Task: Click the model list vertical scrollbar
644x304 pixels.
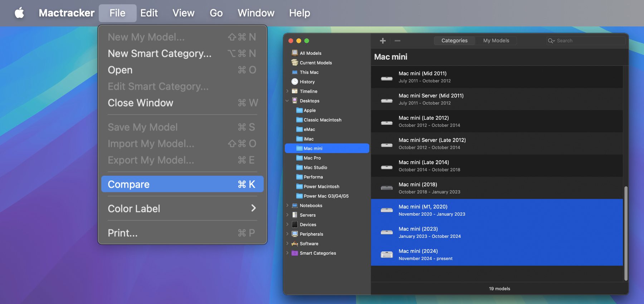Action: 626,232
